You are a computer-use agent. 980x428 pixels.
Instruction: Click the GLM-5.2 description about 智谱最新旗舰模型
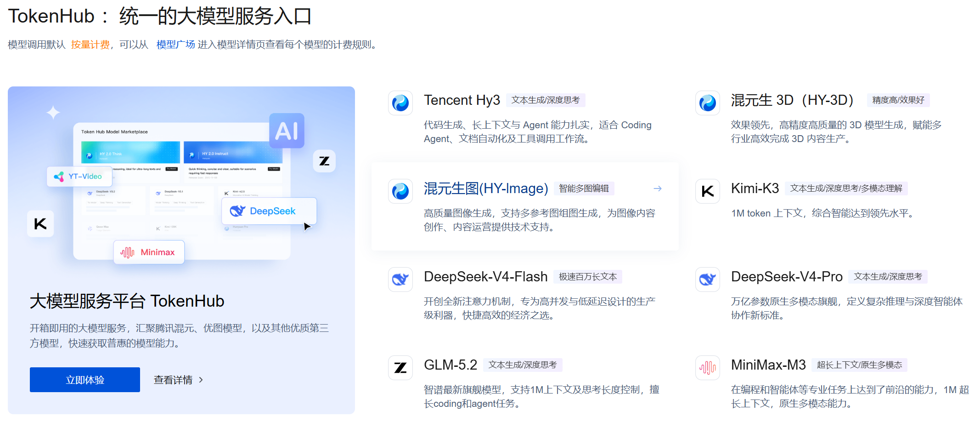[542, 397]
